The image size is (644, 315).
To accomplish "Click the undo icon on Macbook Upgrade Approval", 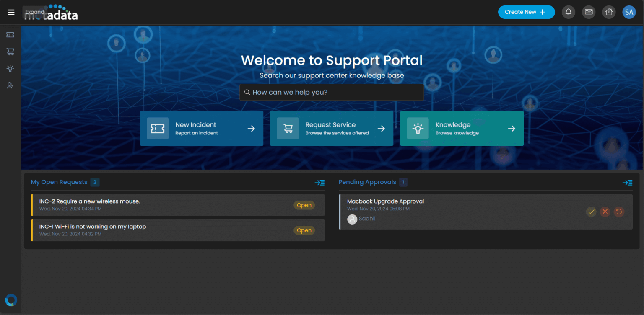I will [x=619, y=212].
